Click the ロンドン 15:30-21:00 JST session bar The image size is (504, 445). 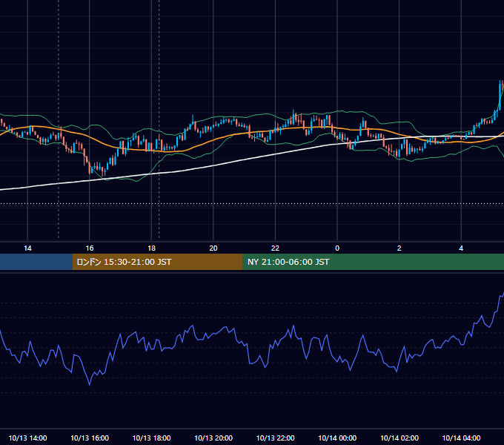[157, 262]
